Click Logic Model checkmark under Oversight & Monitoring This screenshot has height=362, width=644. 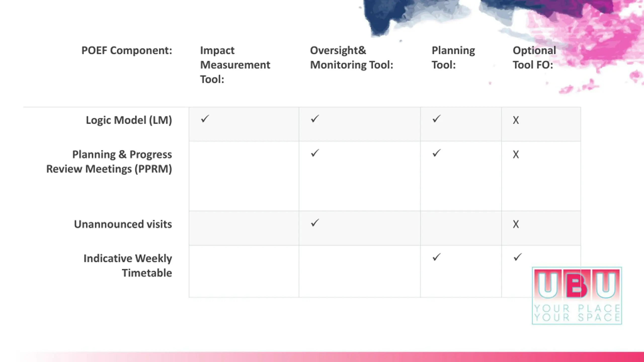pyautogui.click(x=315, y=119)
